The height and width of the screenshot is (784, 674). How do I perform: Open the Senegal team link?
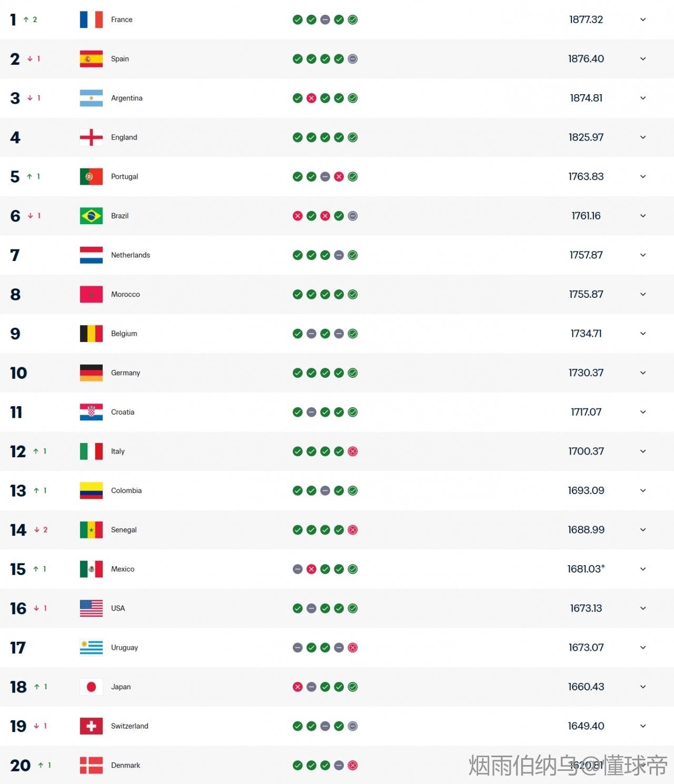124,530
